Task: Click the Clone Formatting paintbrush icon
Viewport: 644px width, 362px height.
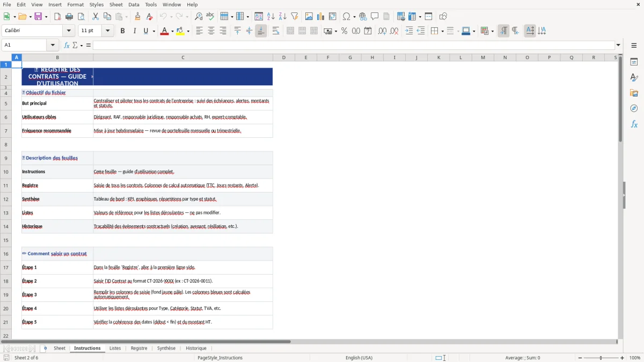Action: [138, 17]
